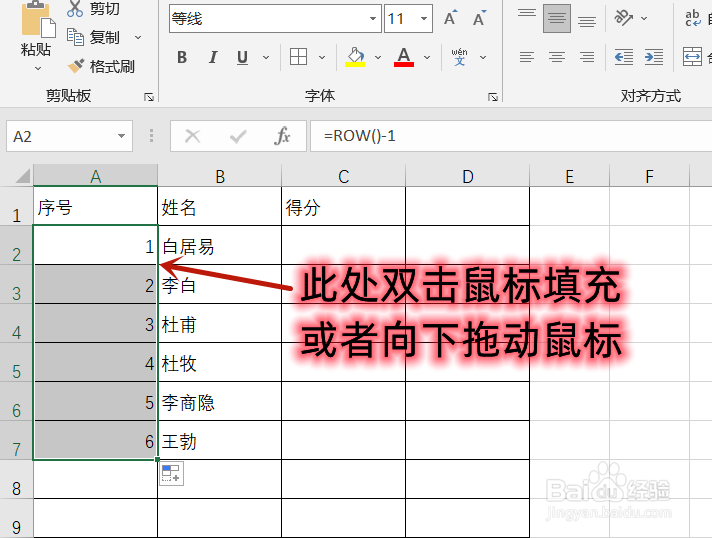Click the phonetic guide wén icon
The width and height of the screenshot is (712, 538).
pyautogui.click(x=459, y=57)
